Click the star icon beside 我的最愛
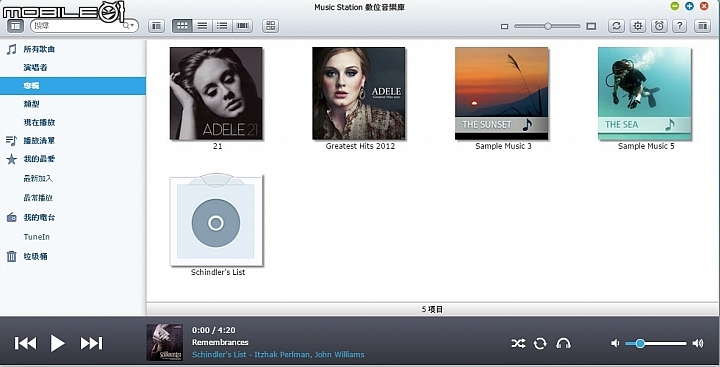This screenshot has height=367, width=720. [11, 159]
